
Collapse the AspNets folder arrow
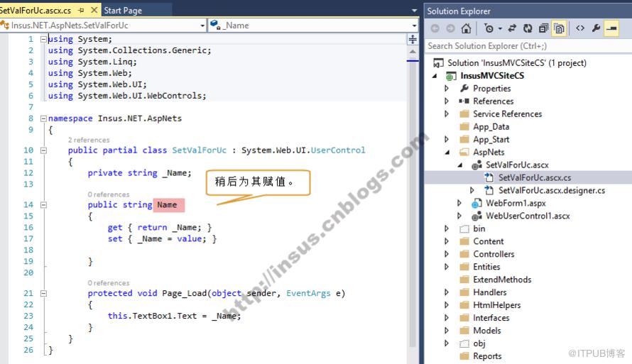point(447,153)
